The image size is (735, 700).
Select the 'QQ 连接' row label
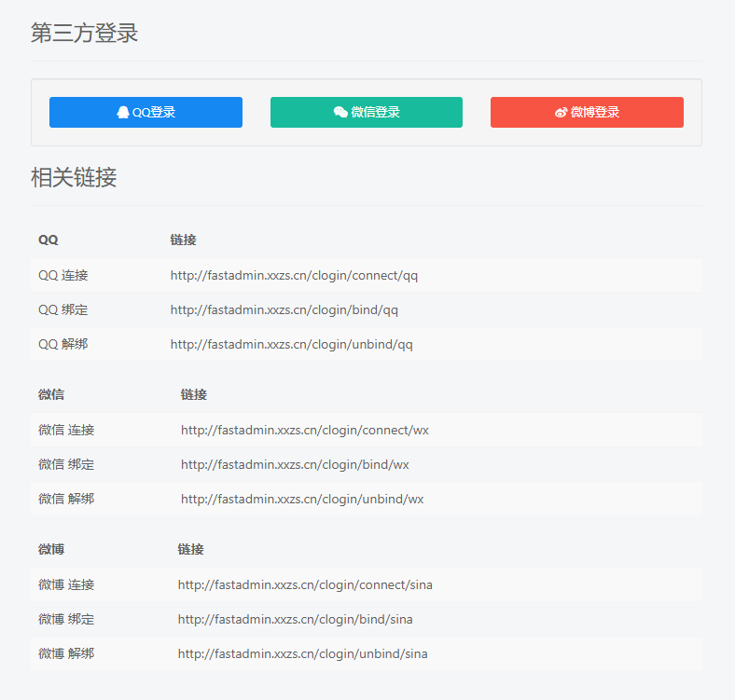(x=63, y=276)
